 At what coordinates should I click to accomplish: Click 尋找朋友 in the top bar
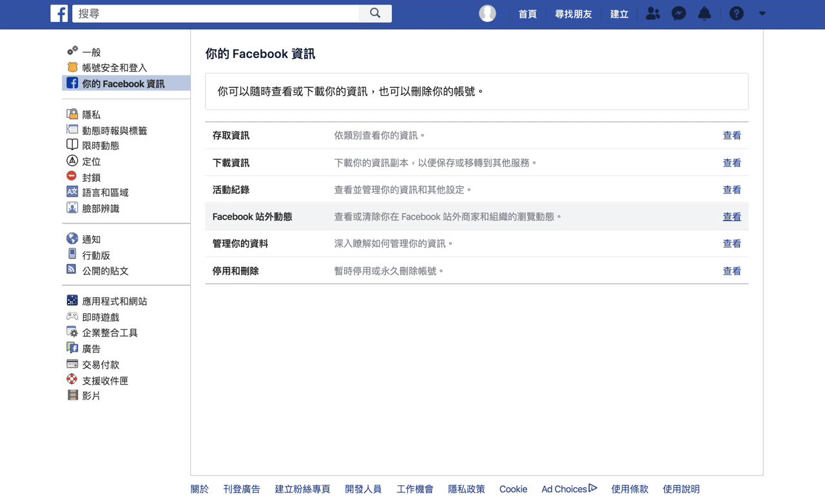tap(574, 14)
